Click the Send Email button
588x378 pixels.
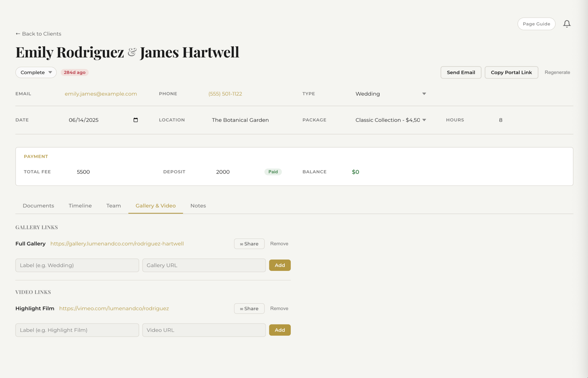pos(461,72)
